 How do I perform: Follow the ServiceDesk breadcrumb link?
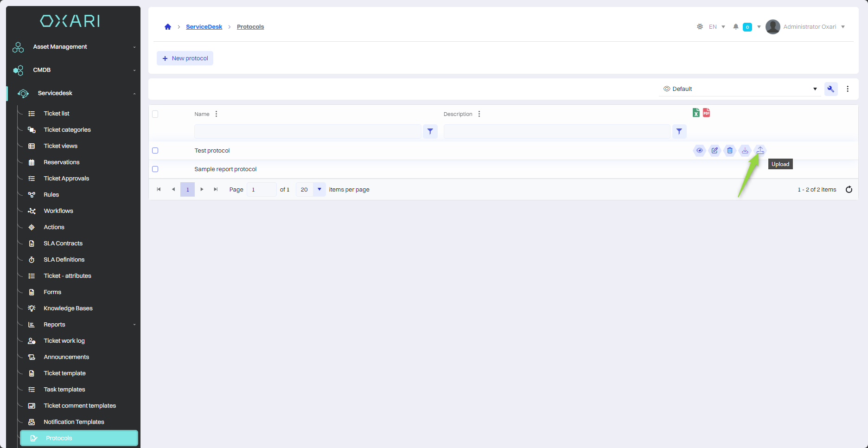204,27
